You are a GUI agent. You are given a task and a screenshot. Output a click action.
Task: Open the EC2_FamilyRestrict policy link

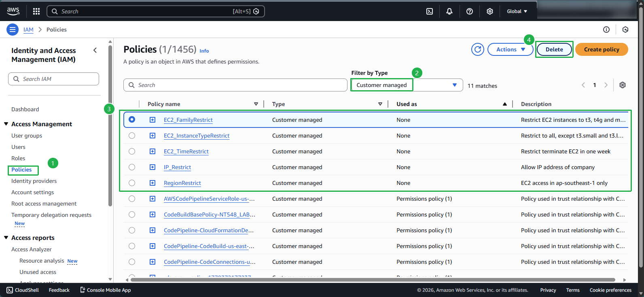[188, 120]
